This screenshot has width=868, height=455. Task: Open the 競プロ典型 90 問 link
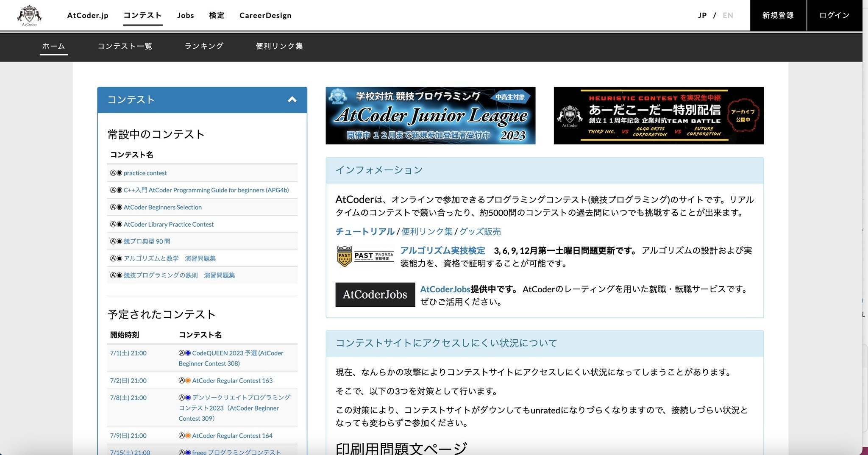tap(147, 241)
